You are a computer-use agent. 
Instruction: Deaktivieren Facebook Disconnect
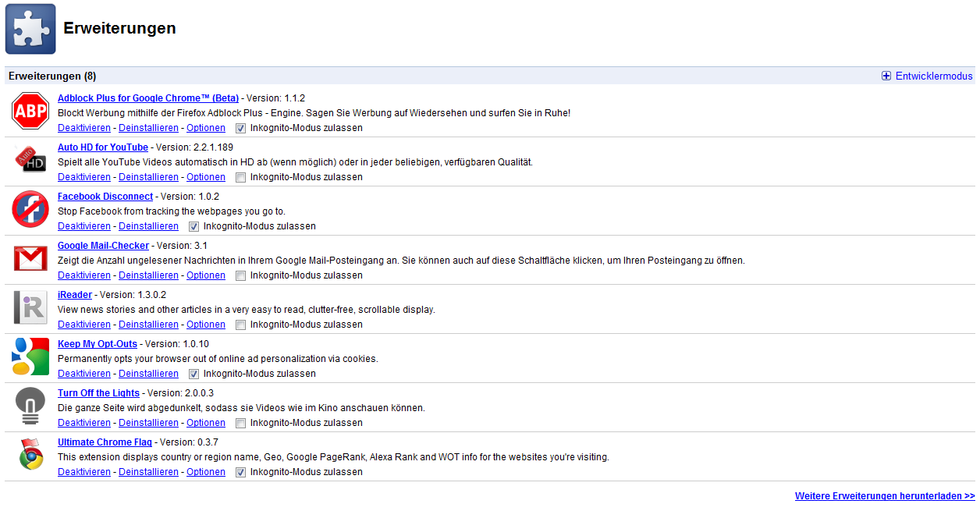(x=84, y=226)
